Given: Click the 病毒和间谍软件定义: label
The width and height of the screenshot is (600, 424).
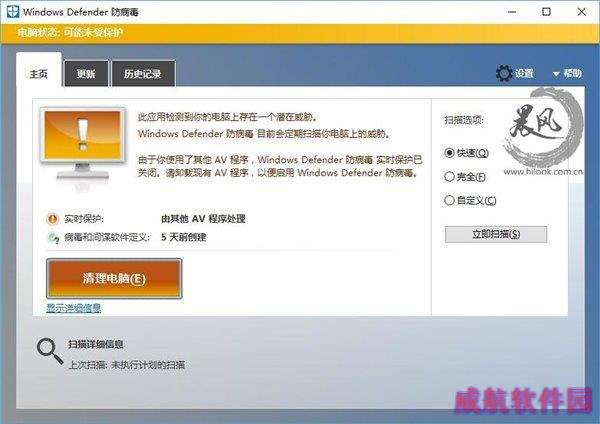Looking at the screenshot, I should (107, 237).
